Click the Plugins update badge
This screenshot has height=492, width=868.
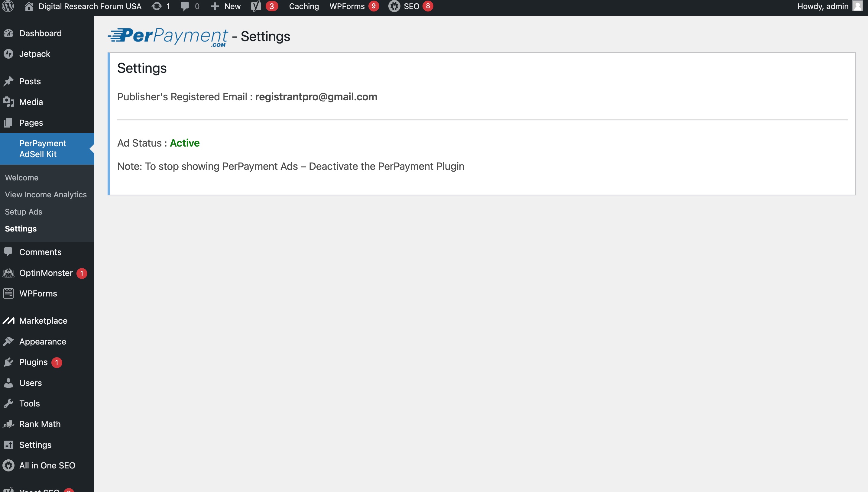coord(57,362)
